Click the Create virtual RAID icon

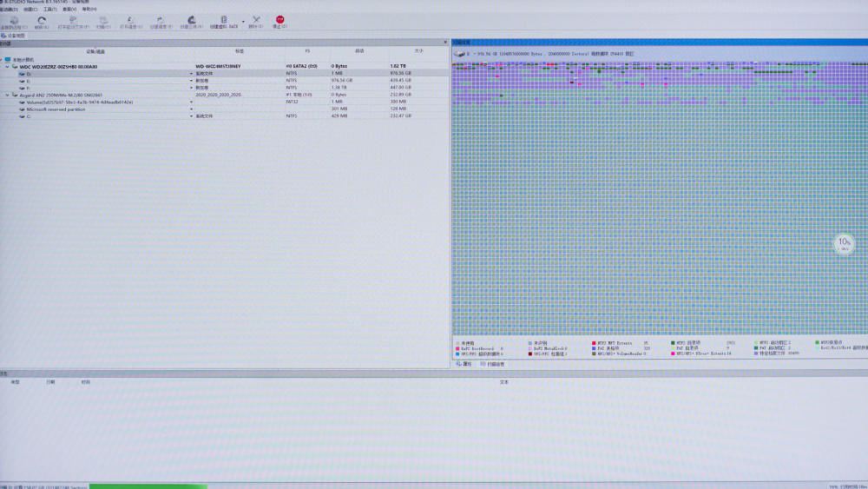coord(224,20)
